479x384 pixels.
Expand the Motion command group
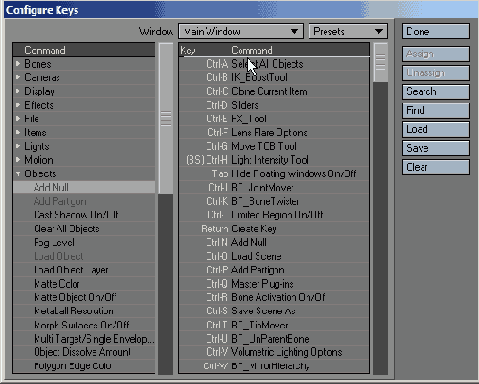click(18, 160)
